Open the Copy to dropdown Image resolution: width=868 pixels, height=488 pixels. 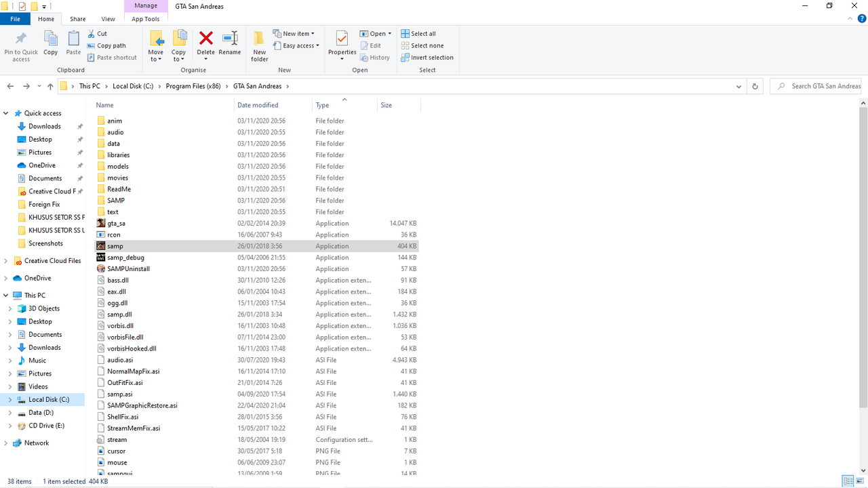[x=179, y=56]
